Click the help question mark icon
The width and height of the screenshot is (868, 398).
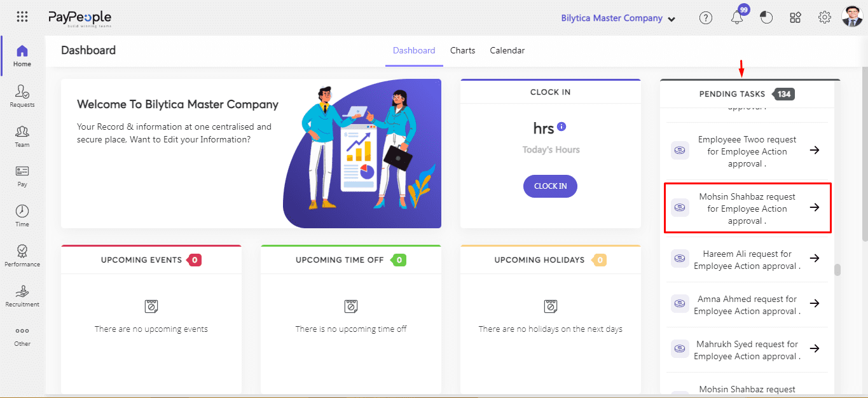click(x=706, y=18)
